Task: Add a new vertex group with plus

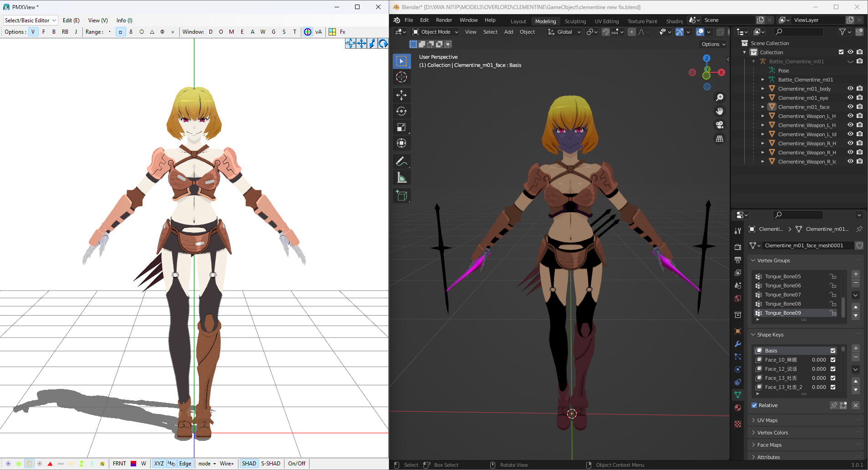Action: [x=856, y=274]
